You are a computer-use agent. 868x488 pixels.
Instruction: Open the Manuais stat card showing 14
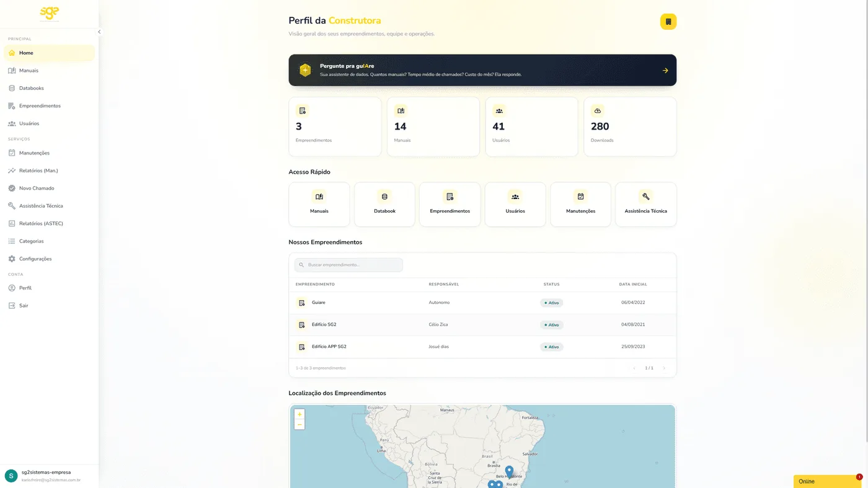[433, 126]
